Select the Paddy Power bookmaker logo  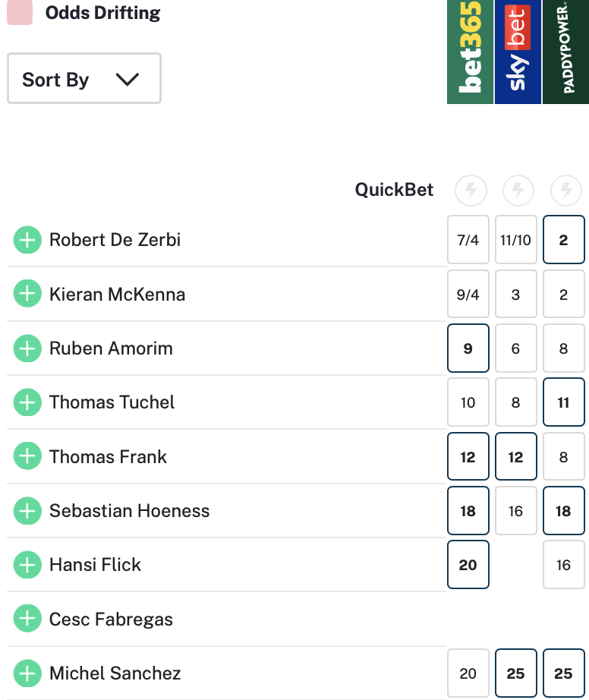(x=565, y=52)
